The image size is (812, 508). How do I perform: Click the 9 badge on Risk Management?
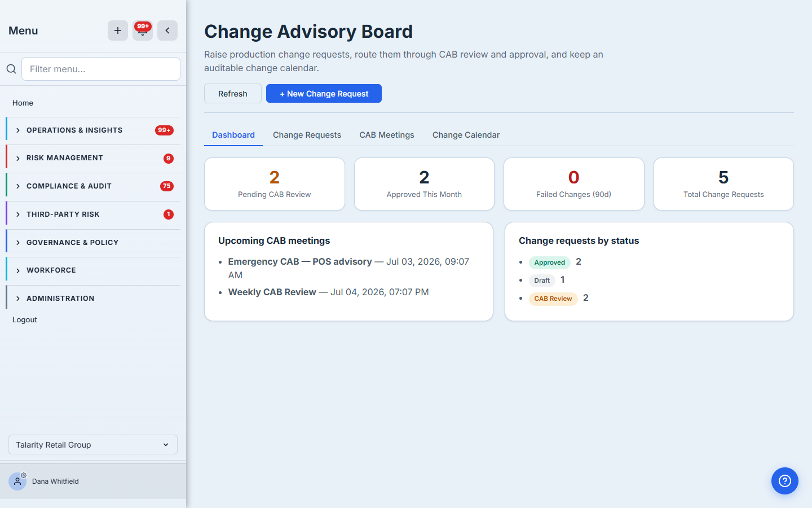(x=168, y=159)
